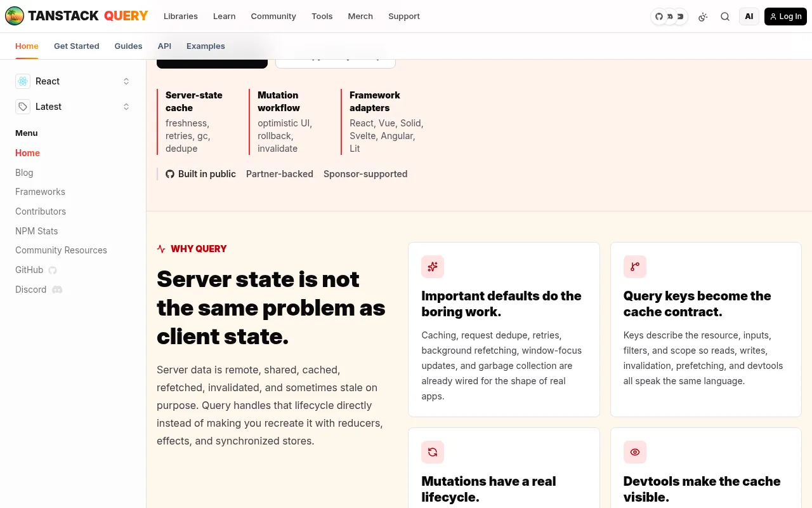This screenshot has height=508, width=812.
Task: Click the Server-state cache heading
Action: pos(194,102)
